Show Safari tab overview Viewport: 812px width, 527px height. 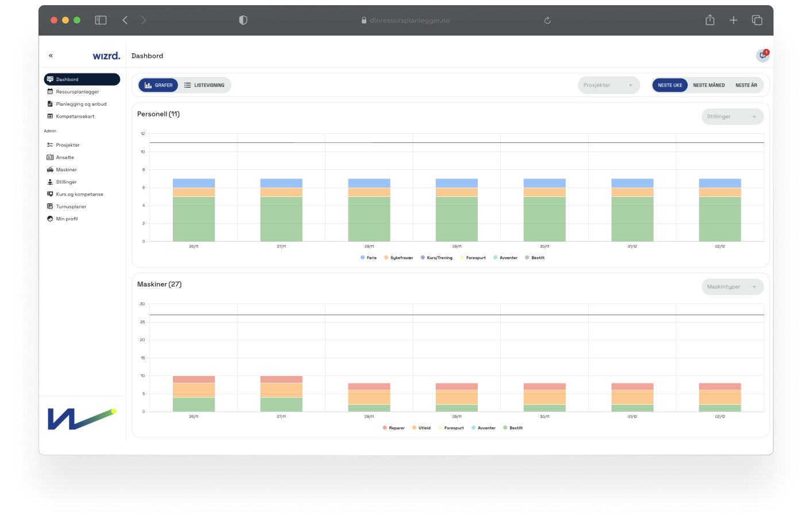click(x=757, y=20)
